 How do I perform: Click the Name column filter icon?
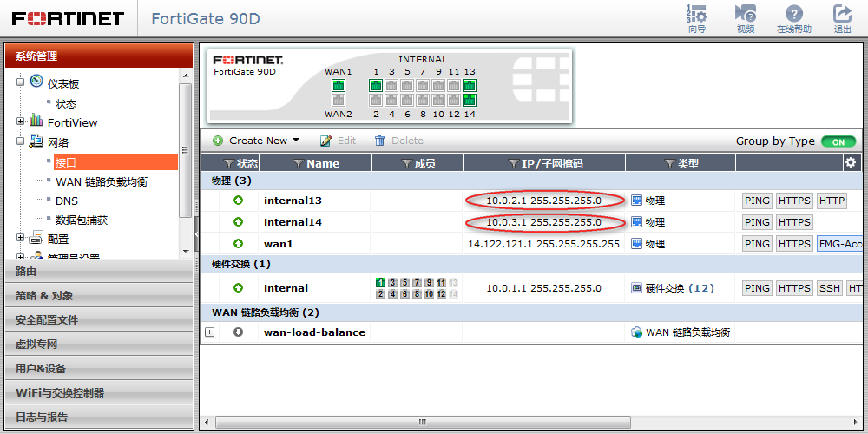tap(299, 163)
